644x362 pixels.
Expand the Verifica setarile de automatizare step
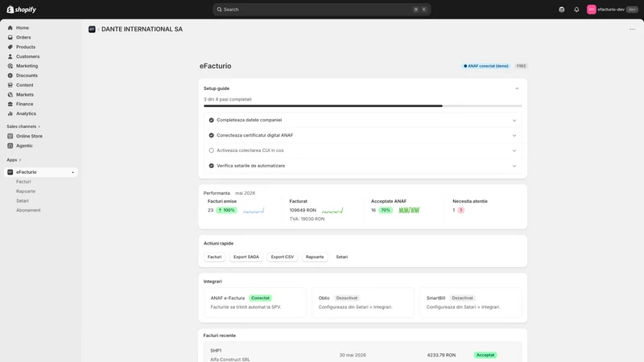(x=514, y=167)
